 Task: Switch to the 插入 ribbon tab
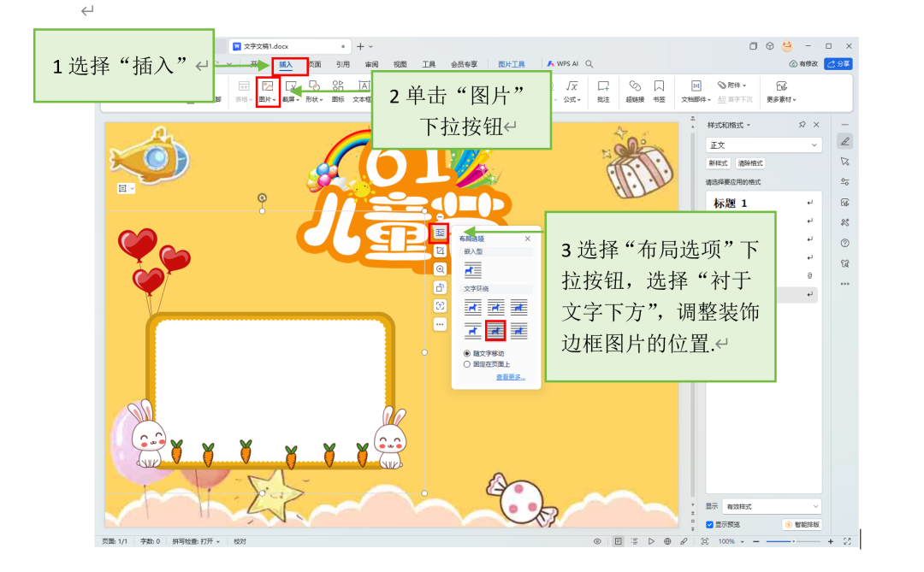286,64
